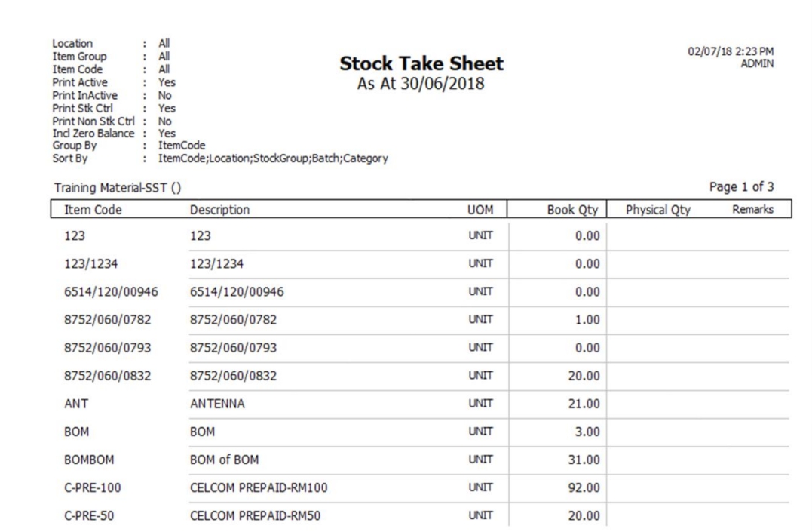The height and width of the screenshot is (532, 812).
Task: Select the C-PRE-50 item code
Action: [x=89, y=515]
